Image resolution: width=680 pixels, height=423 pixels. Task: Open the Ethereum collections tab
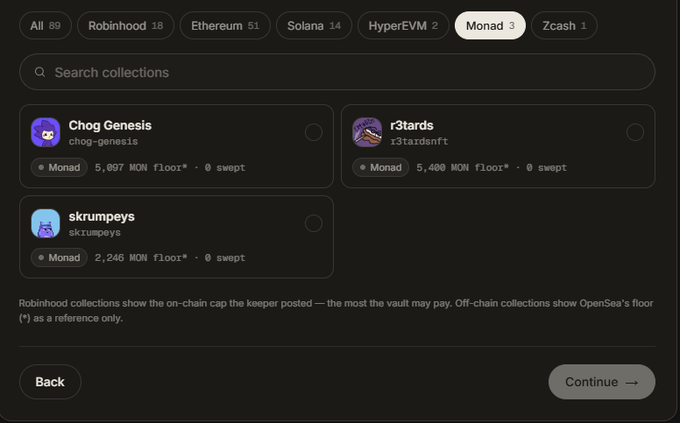tap(225, 26)
